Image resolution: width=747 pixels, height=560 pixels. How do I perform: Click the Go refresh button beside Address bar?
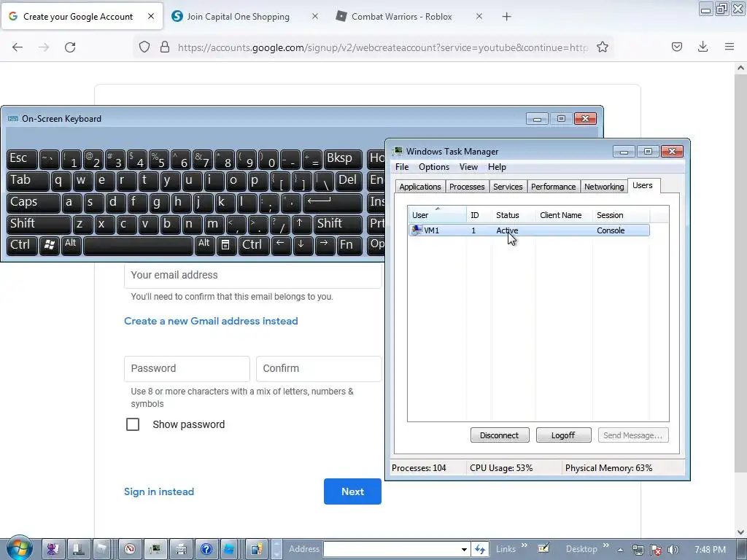(x=480, y=549)
